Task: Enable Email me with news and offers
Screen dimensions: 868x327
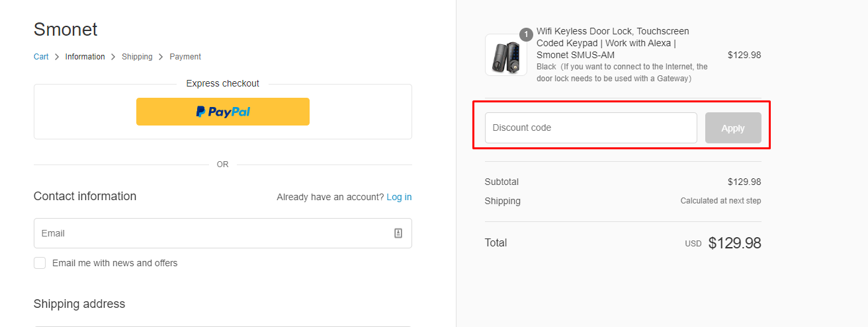Action: coord(40,263)
